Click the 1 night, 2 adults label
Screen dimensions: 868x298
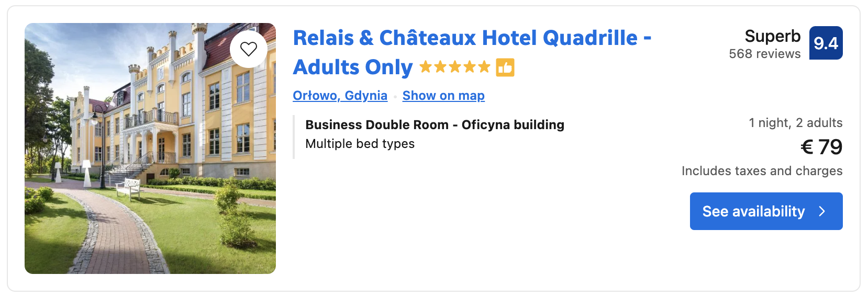coord(795,123)
